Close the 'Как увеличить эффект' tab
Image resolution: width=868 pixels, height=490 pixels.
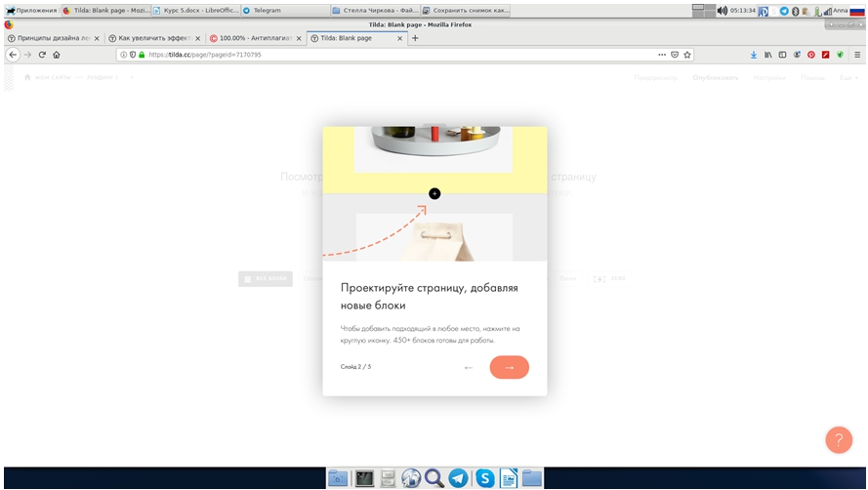198,38
